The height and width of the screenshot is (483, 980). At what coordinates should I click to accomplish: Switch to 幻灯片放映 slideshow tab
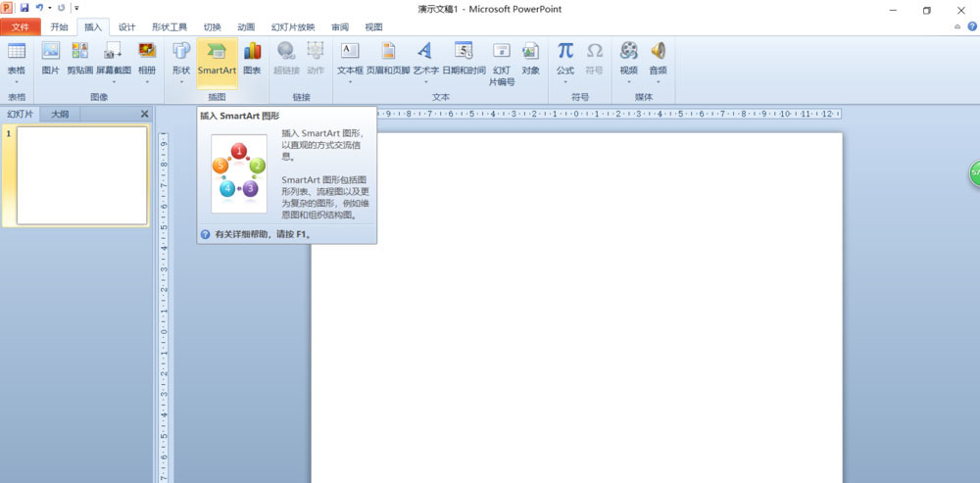click(293, 26)
